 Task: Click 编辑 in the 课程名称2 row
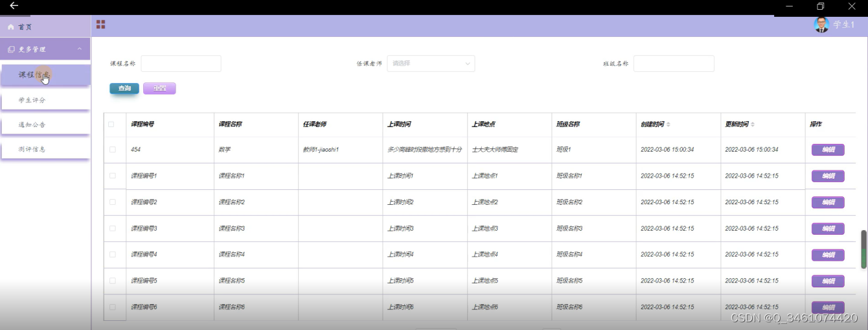[828, 202]
